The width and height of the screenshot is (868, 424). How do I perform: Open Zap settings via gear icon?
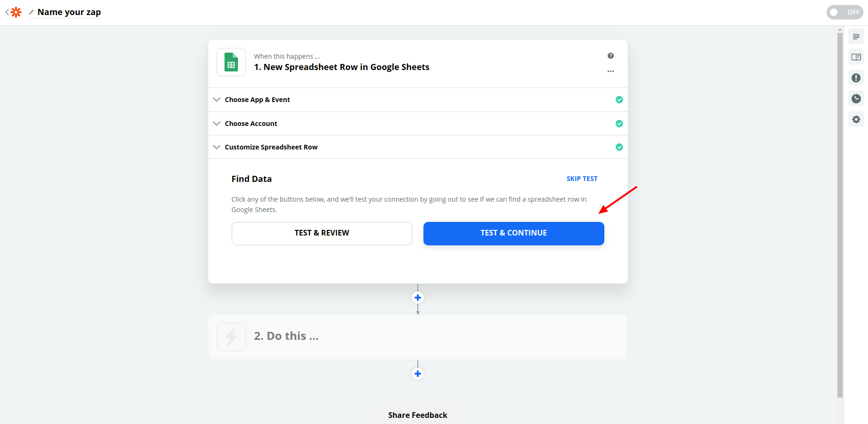(856, 119)
